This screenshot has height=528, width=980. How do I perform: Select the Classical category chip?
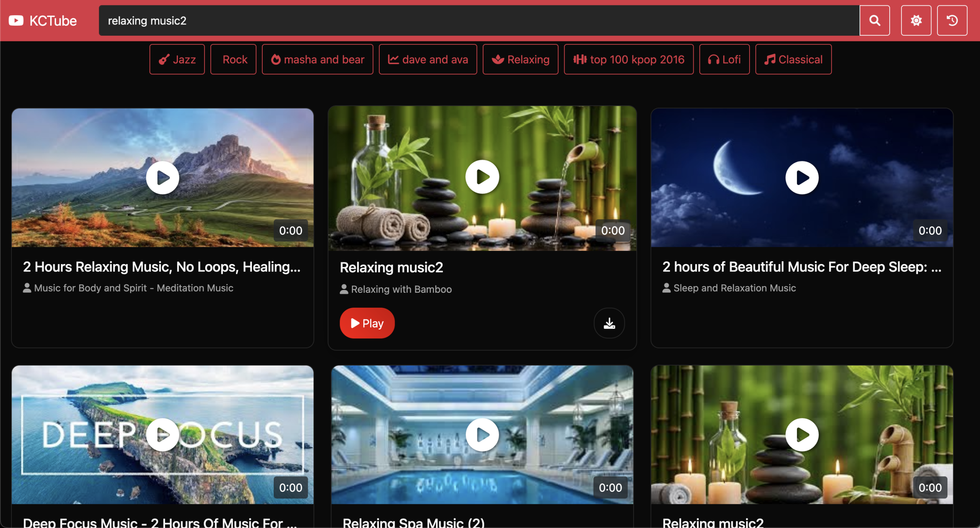click(x=793, y=59)
